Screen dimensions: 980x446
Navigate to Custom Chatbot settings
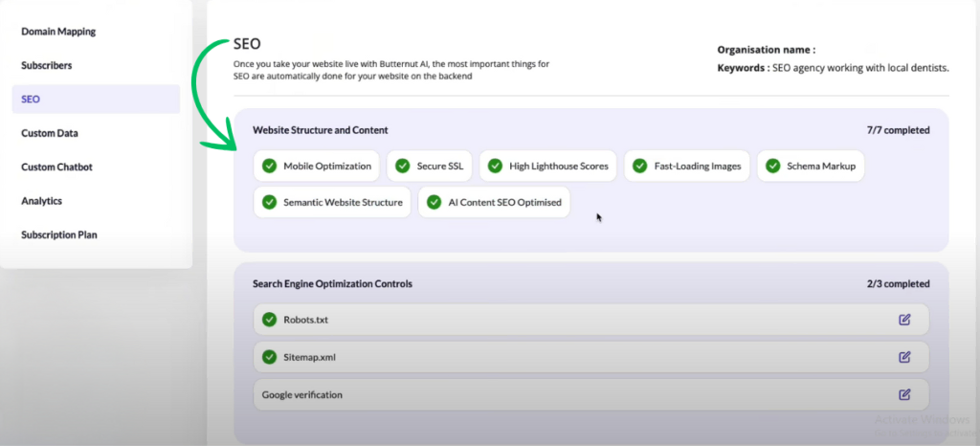[x=56, y=167]
